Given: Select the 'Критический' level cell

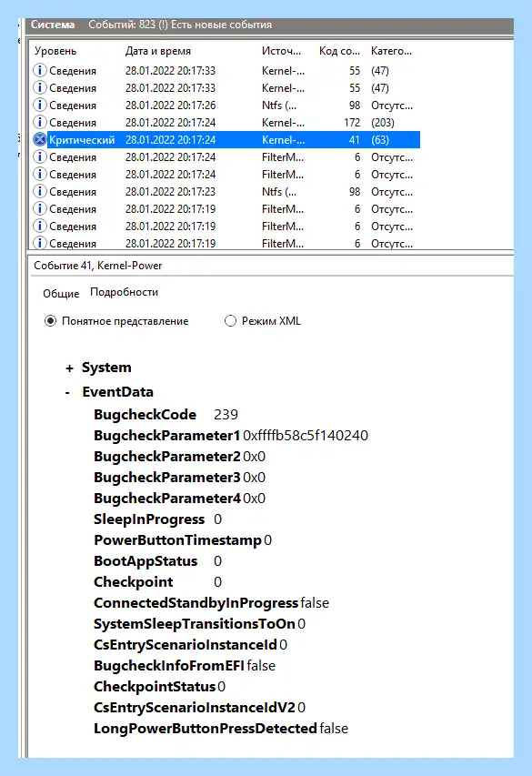Looking at the screenshot, I should (82, 140).
